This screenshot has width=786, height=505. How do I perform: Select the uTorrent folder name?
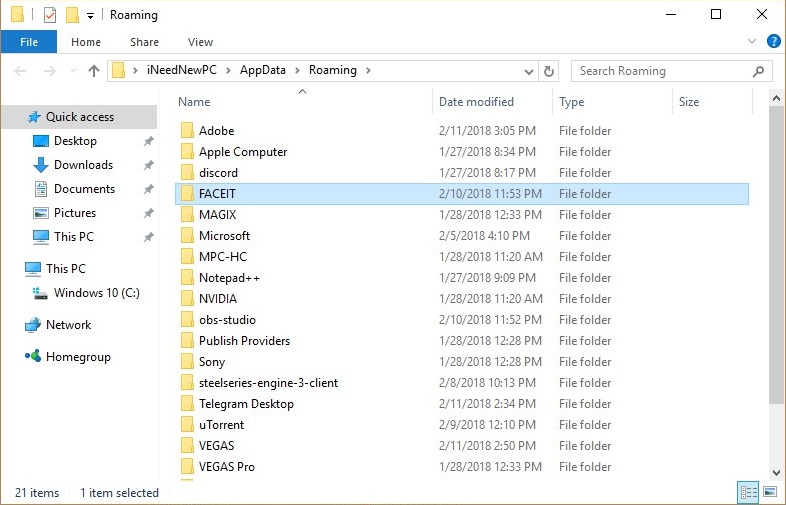point(221,425)
